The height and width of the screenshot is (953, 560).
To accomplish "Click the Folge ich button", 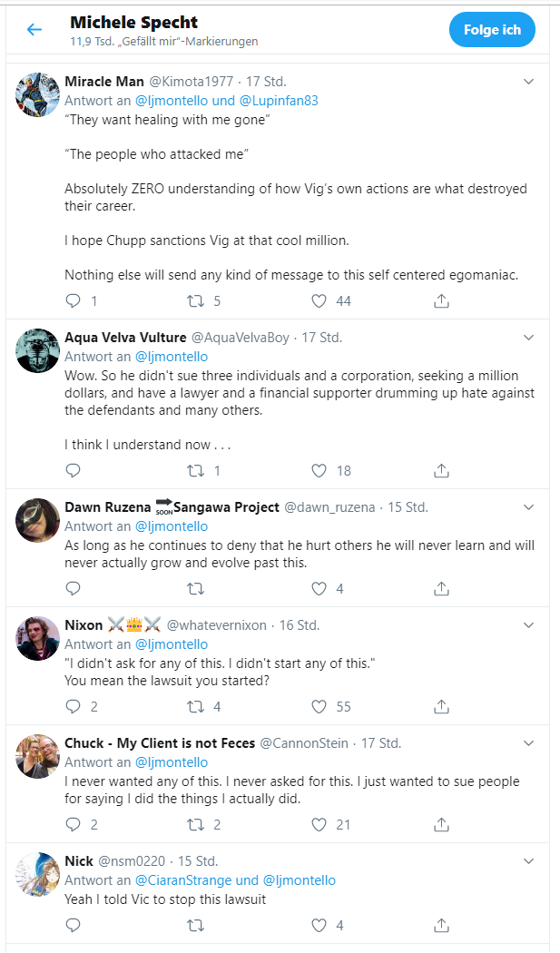I will pos(492,29).
